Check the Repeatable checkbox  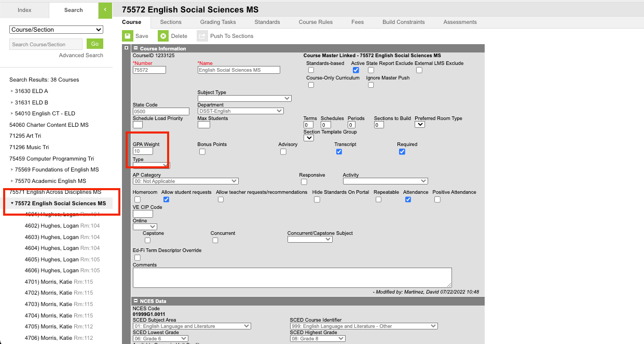378,200
